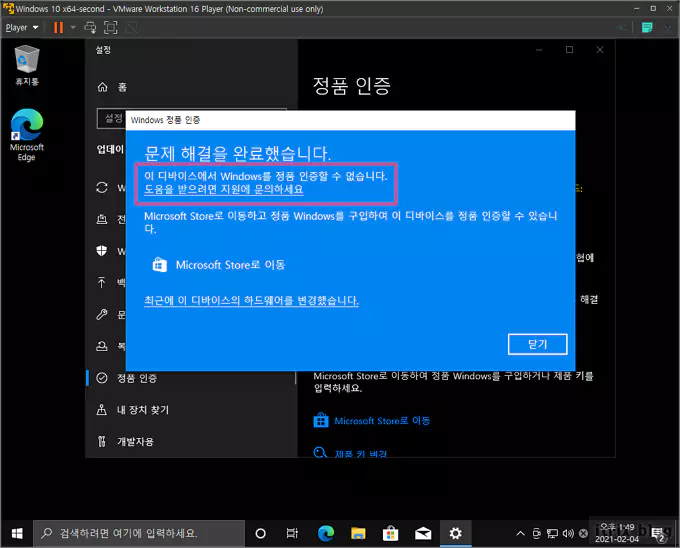The image size is (680, 548).
Task: Show hidden system tray icons
Action: point(520,533)
